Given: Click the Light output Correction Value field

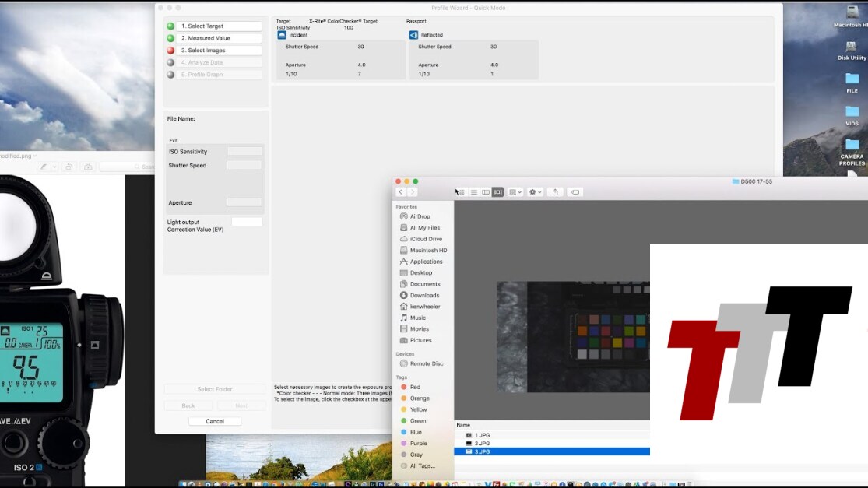Looking at the screenshot, I should point(247,222).
